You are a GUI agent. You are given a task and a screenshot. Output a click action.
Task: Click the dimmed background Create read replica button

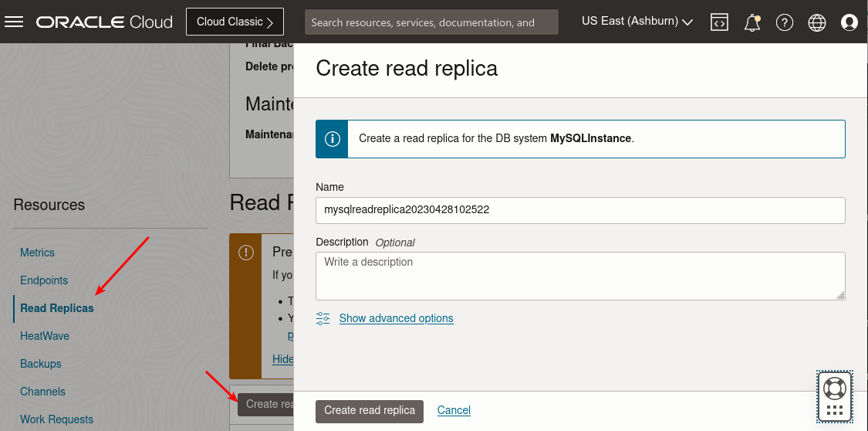(266, 405)
